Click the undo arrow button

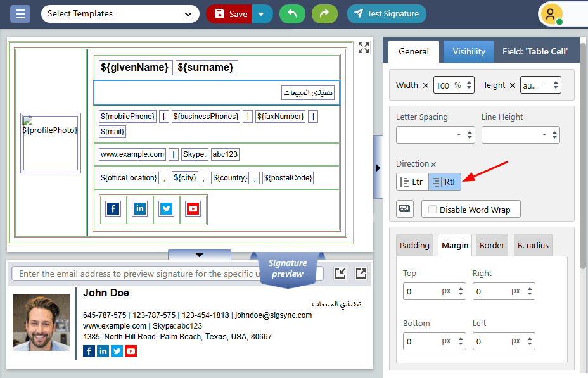coord(292,14)
